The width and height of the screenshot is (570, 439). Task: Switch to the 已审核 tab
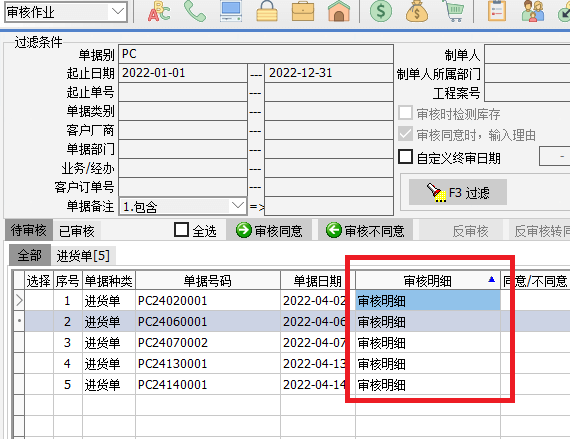coord(77,230)
